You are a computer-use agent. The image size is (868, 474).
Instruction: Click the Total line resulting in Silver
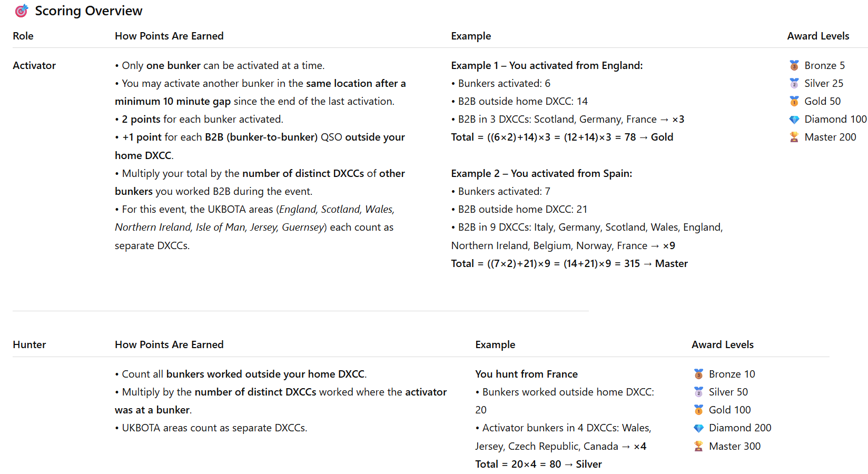point(538,464)
